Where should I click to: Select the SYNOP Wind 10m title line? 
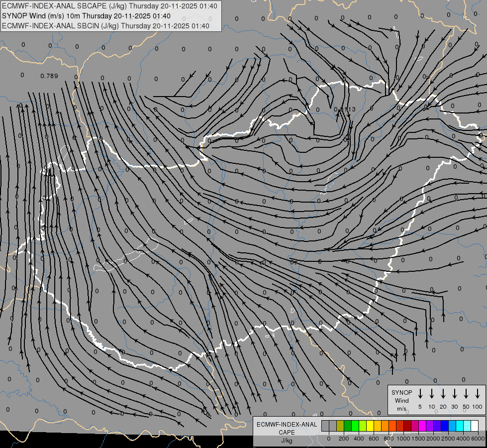click(x=86, y=16)
